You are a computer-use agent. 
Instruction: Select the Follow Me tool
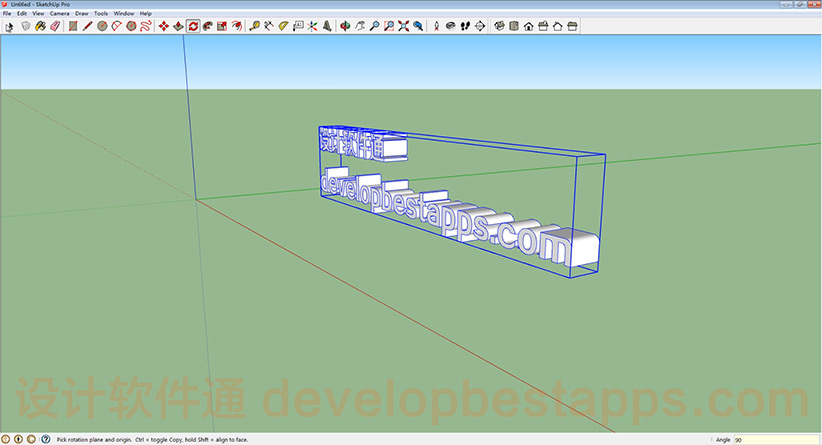coord(208,26)
